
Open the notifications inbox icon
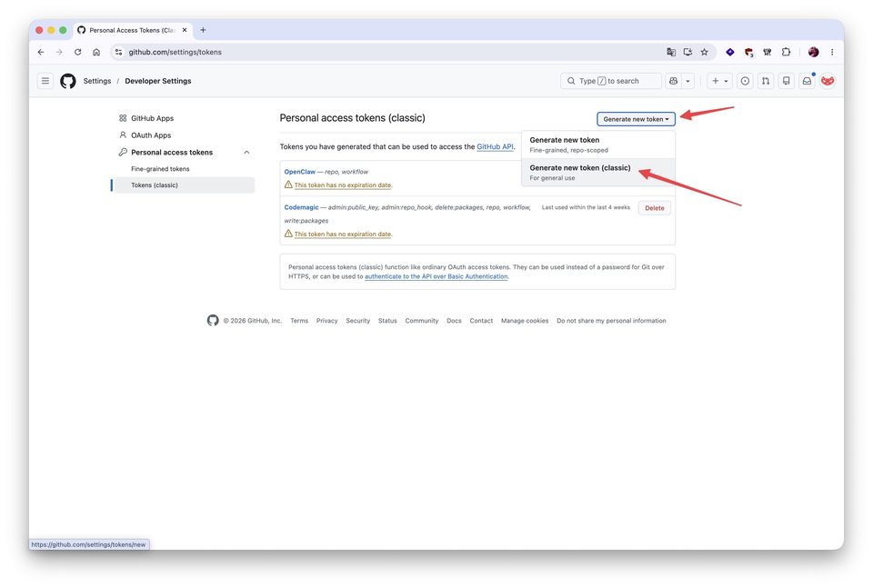click(x=807, y=81)
